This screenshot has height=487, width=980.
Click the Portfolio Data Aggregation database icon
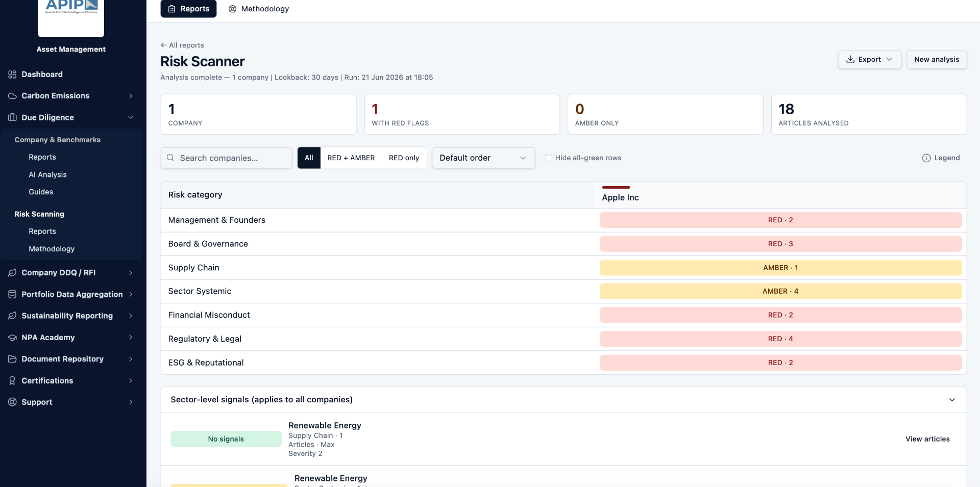tap(12, 294)
